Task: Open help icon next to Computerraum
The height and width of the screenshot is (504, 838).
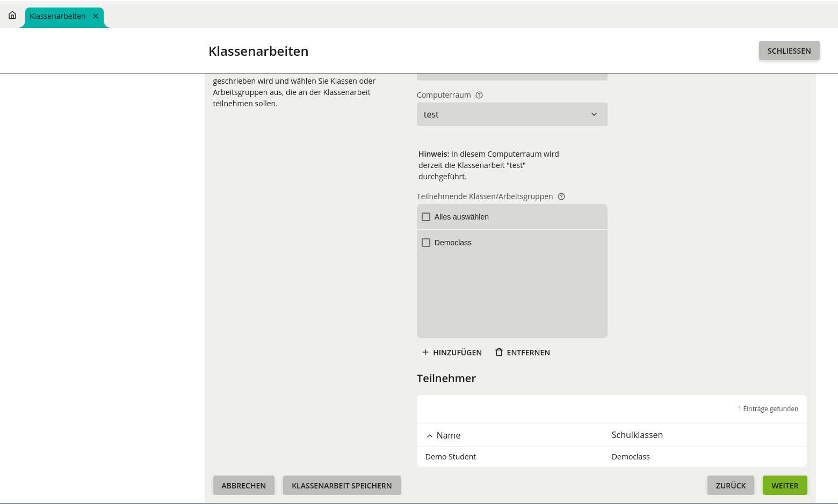Action: [479, 95]
